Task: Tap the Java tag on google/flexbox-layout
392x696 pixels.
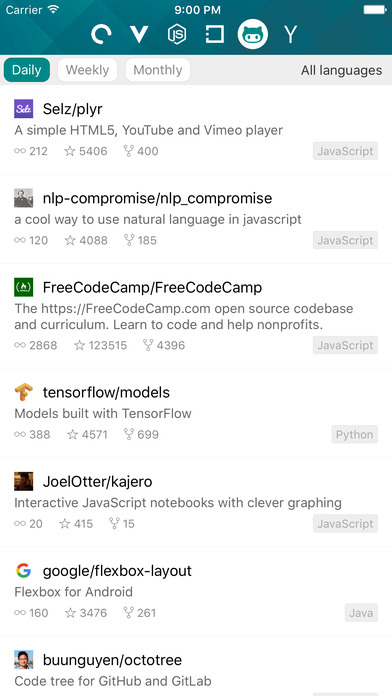Action: pos(361,613)
